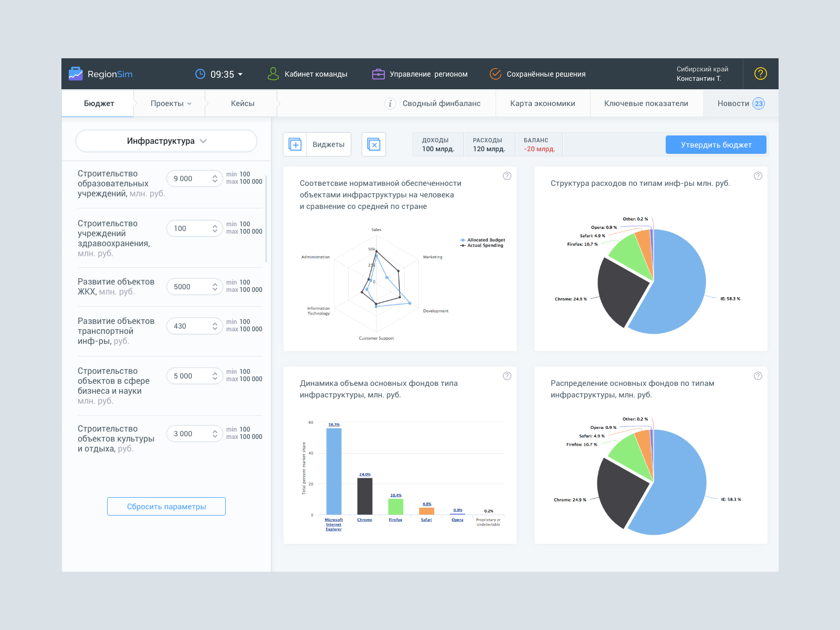This screenshot has height=630, width=840.
Task: Click stepper arrows for здравоохранения field
Action: click(x=215, y=228)
